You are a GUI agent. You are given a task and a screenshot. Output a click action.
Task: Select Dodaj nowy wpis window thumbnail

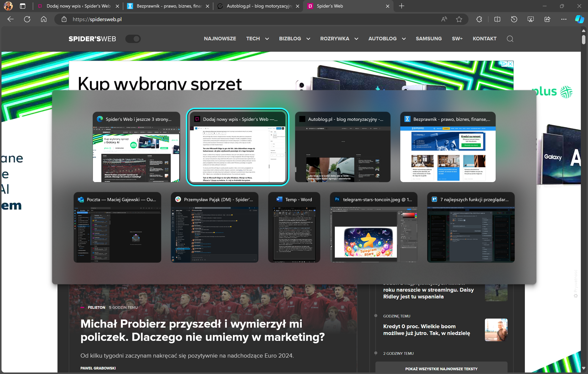[x=237, y=147]
